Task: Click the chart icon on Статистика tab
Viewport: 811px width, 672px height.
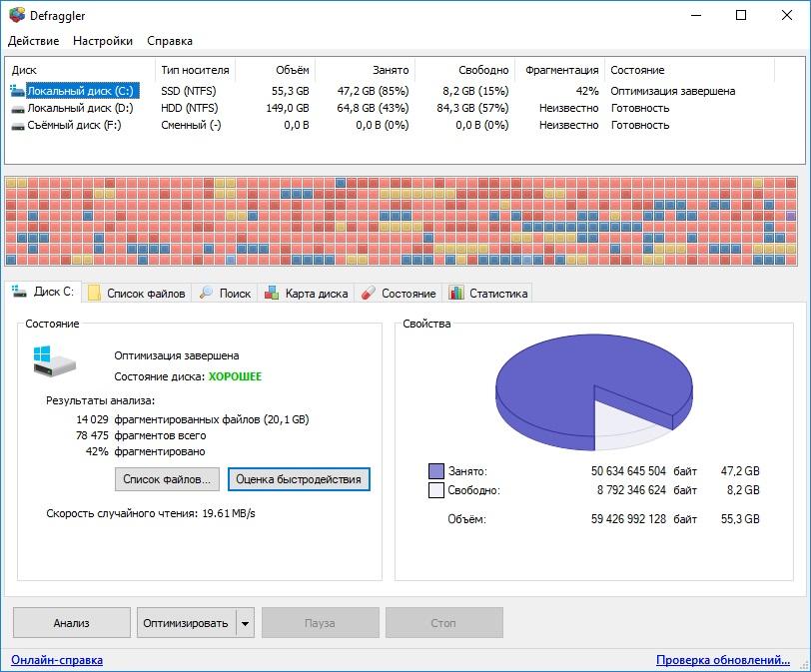Action: (455, 294)
